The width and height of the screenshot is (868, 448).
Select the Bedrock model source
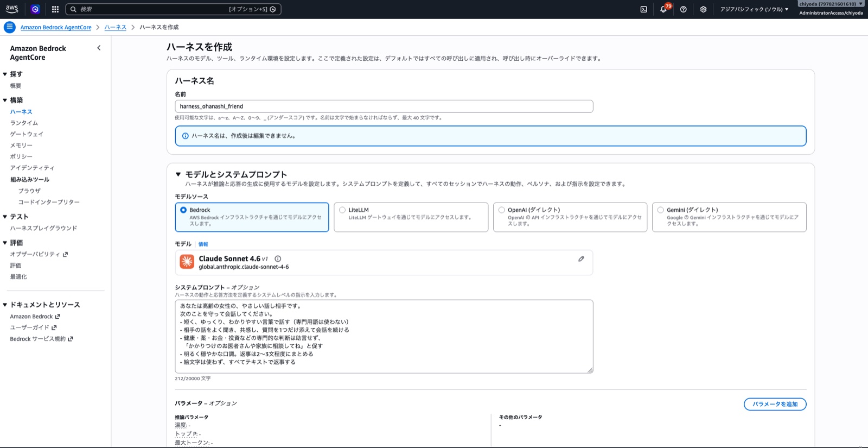252,217
